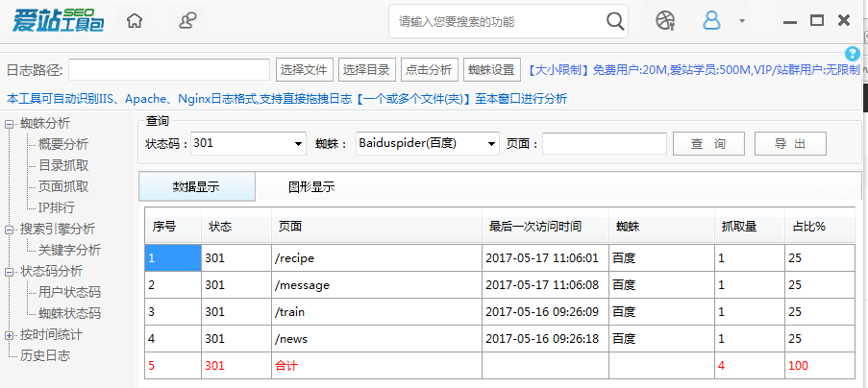Open the small arrow menu beside account icon

pyautogui.click(x=741, y=21)
